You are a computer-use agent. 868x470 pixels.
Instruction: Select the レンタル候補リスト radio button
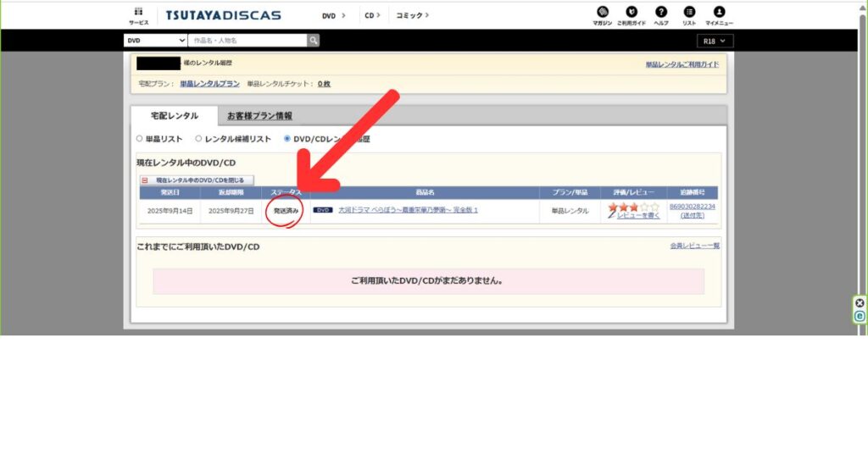coord(198,139)
